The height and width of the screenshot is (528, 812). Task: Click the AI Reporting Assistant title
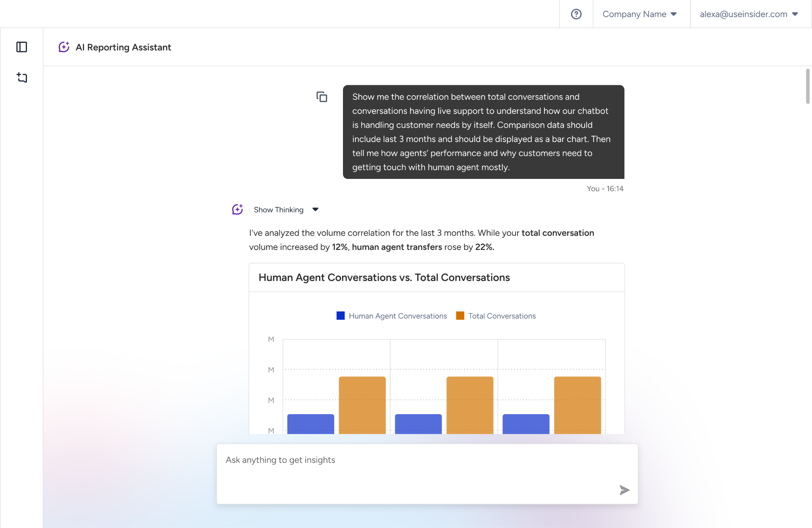123,47
